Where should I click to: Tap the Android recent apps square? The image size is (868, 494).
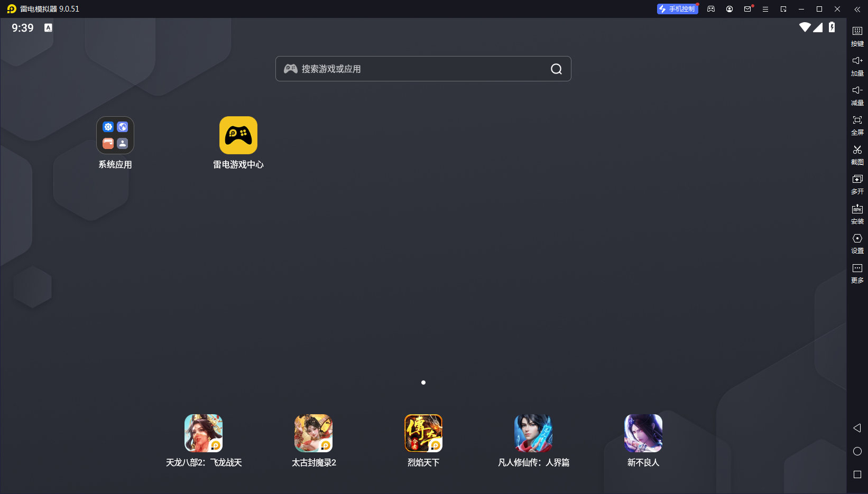pos(857,474)
